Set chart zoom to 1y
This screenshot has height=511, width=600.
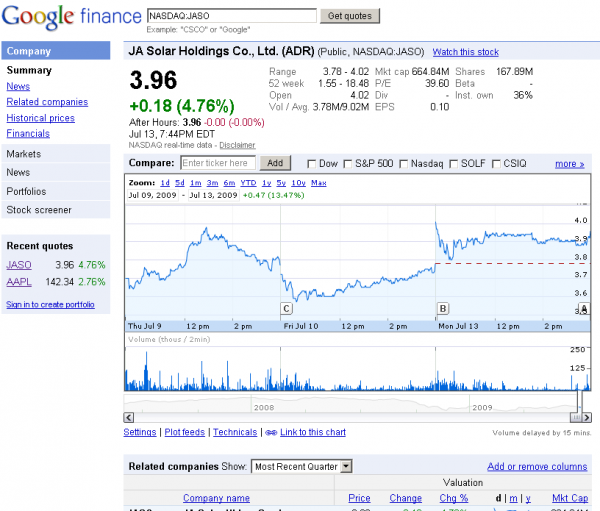[266, 183]
